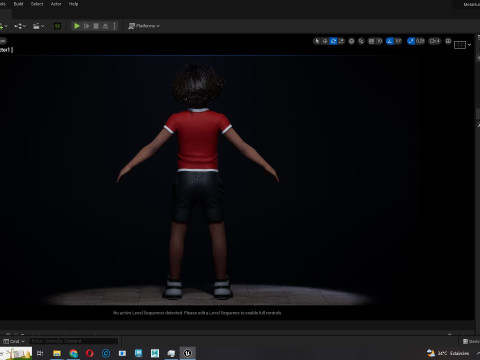Click the Enter Console Command field

[x=74, y=341]
